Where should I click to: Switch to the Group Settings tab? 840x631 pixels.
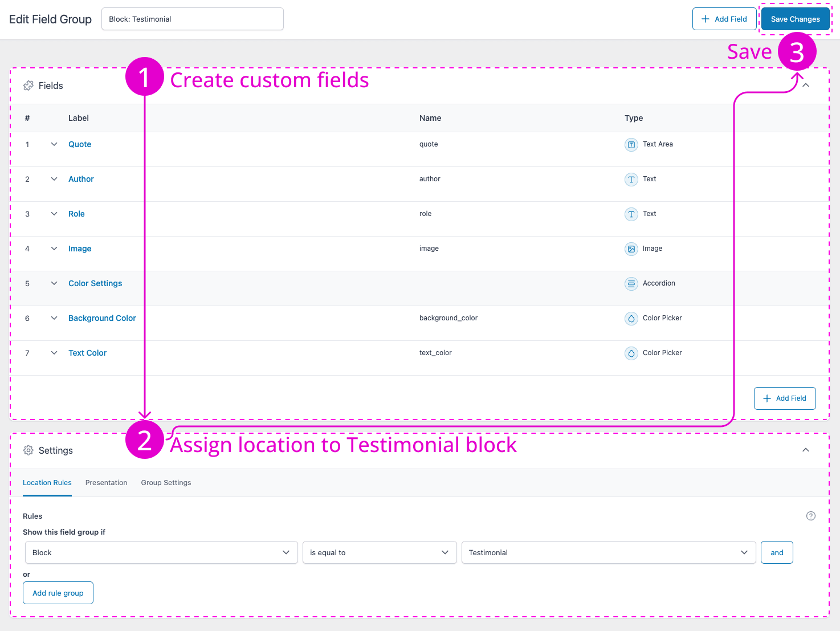coord(165,483)
